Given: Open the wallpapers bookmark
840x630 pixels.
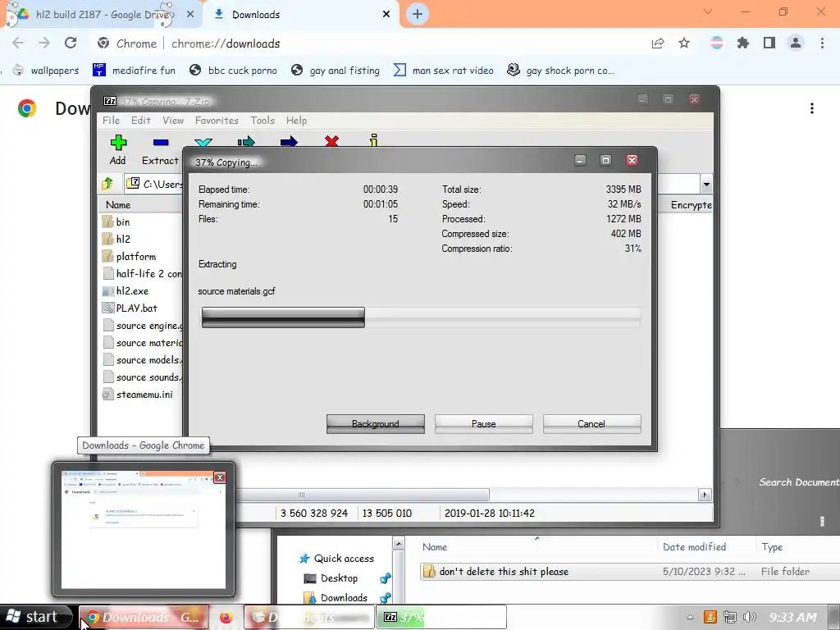Looking at the screenshot, I should 46,71.
